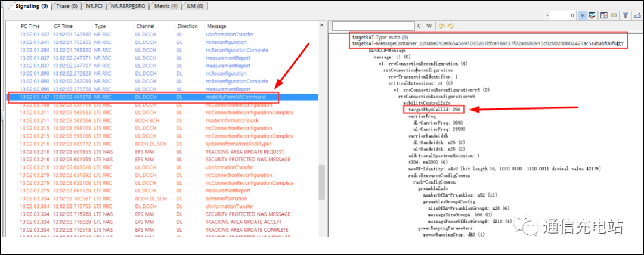Select the TRACKING AREA UPDATE REQUEST row
The width and height of the screenshot is (644, 255).
163,151
